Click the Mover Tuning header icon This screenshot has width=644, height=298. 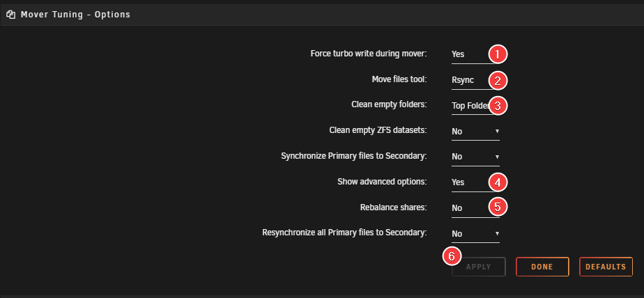tap(10, 14)
